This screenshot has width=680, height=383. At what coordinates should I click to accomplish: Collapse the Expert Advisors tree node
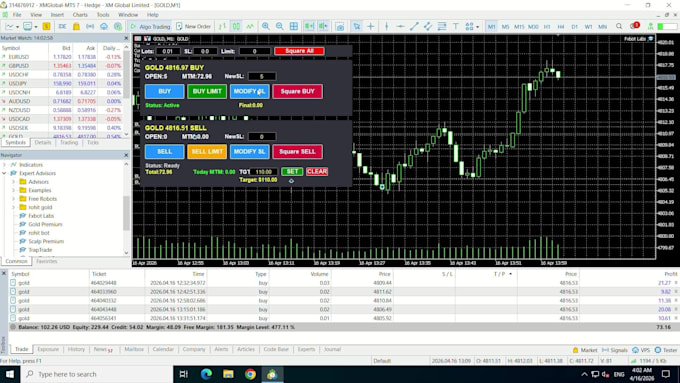[x=4, y=173]
